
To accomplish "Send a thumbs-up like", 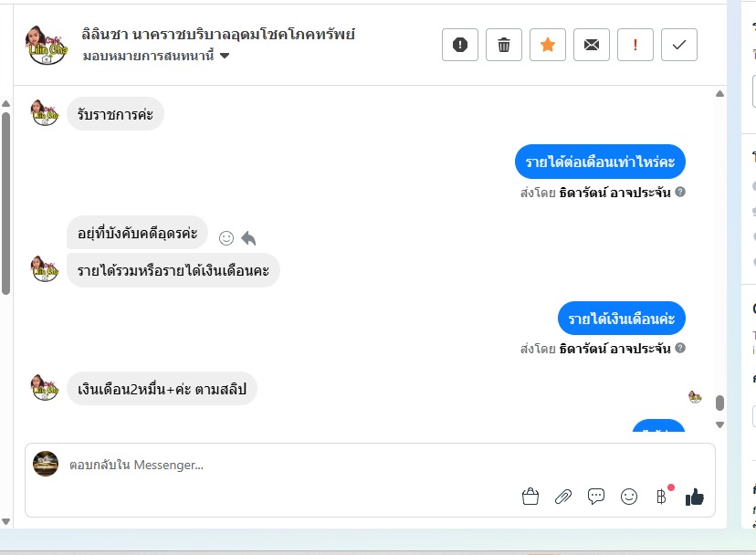I will [x=695, y=497].
